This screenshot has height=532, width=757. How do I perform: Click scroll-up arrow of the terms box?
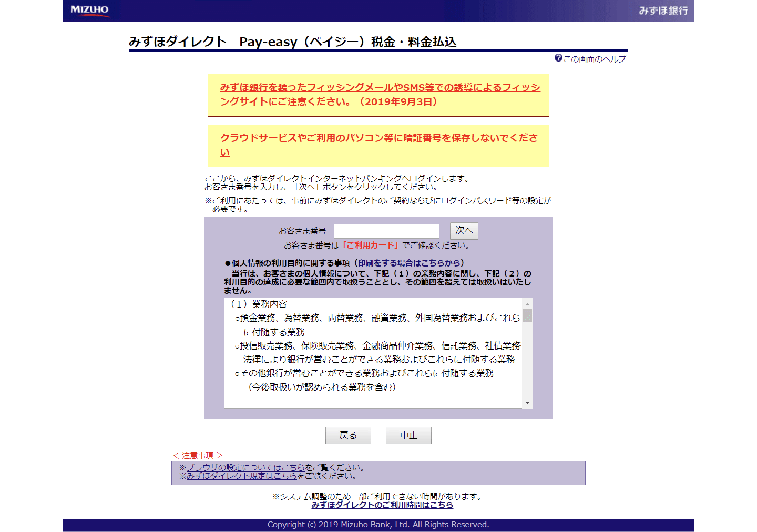tap(527, 304)
